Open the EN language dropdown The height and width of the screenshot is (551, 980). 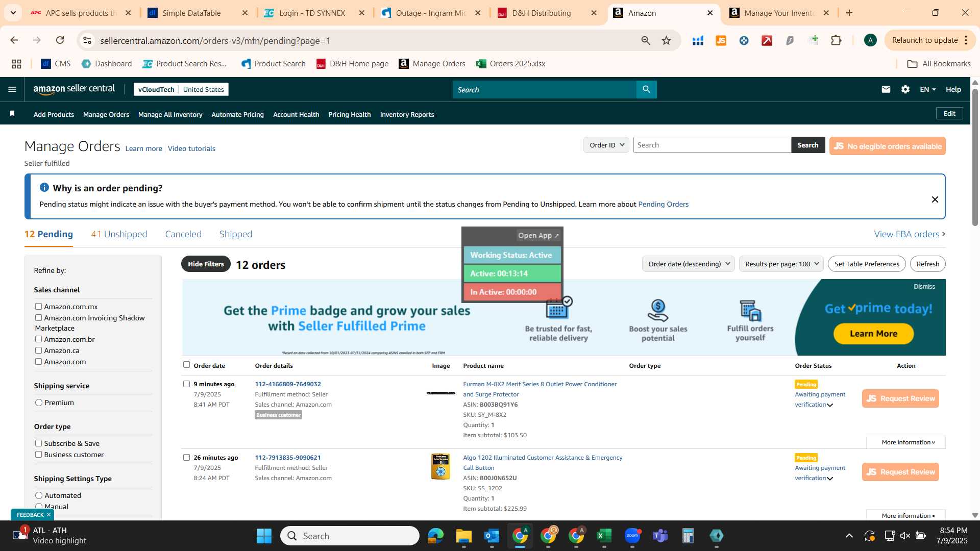coord(927,89)
